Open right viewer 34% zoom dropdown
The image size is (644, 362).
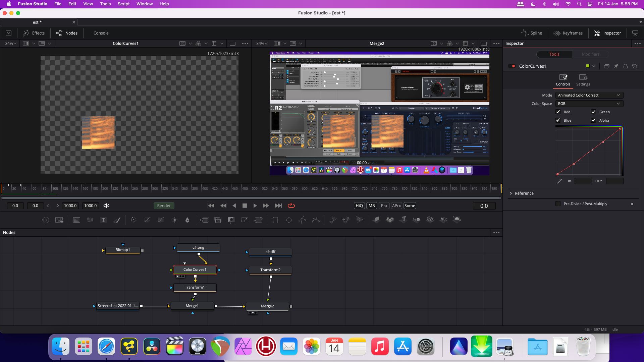[x=262, y=44]
